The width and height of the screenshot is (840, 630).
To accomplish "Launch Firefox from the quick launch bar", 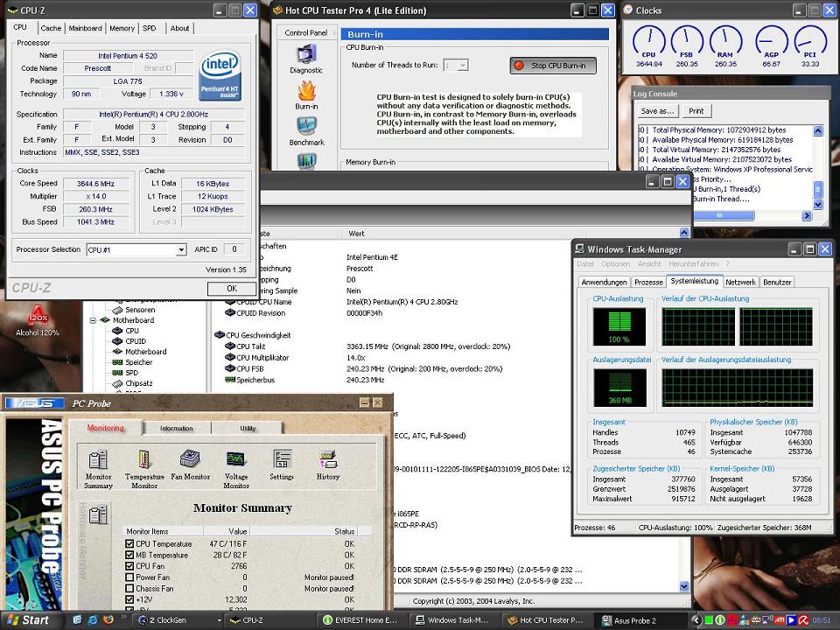I will tap(108, 619).
